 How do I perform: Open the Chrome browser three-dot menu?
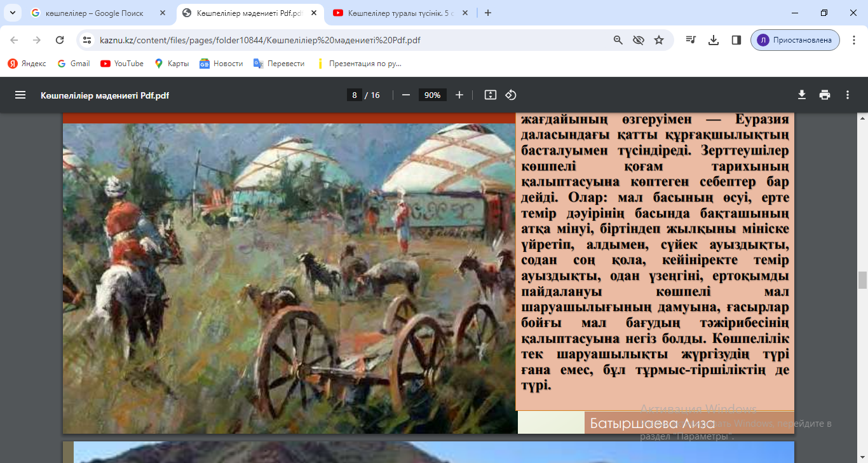tap(855, 39)
